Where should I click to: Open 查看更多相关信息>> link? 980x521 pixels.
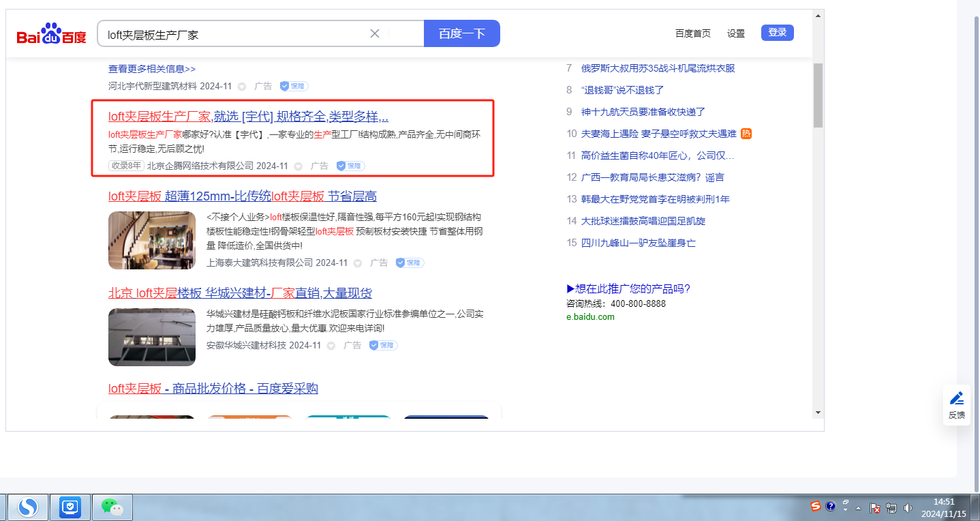point(152,69)
